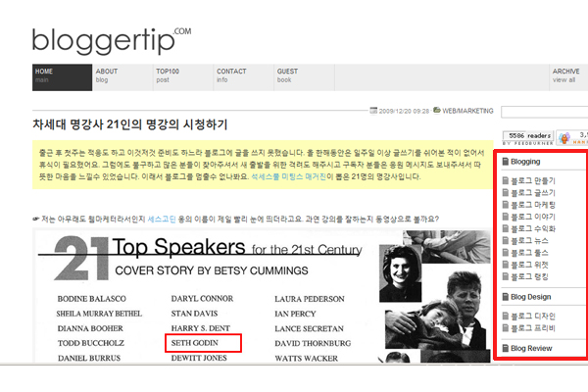This screenshot has height=392, width=588.
Task: Open the 블로그 이야기 category
Action: pos(533,217)
